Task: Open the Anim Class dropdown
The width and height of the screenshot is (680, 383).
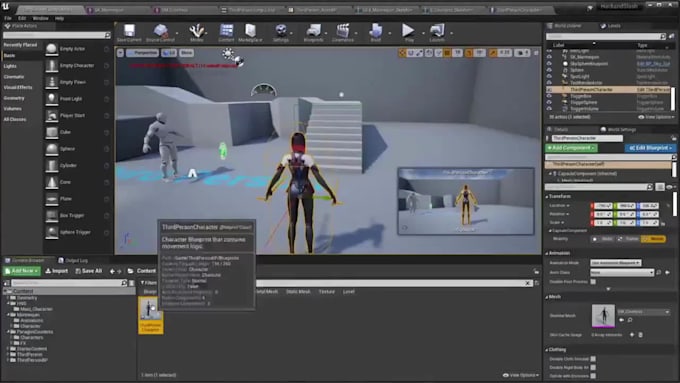Action: click(x=621, y=272)
